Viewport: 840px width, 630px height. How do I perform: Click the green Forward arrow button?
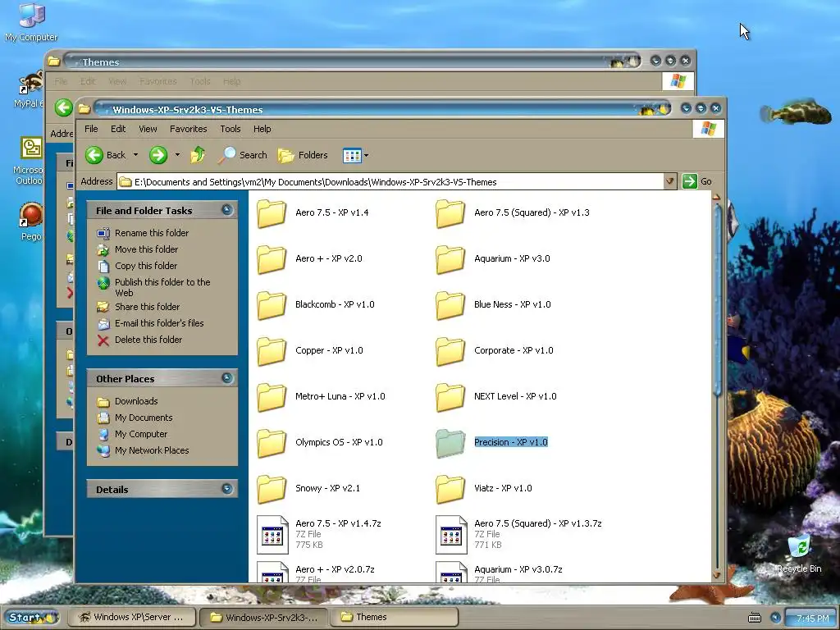pos(158,155)
